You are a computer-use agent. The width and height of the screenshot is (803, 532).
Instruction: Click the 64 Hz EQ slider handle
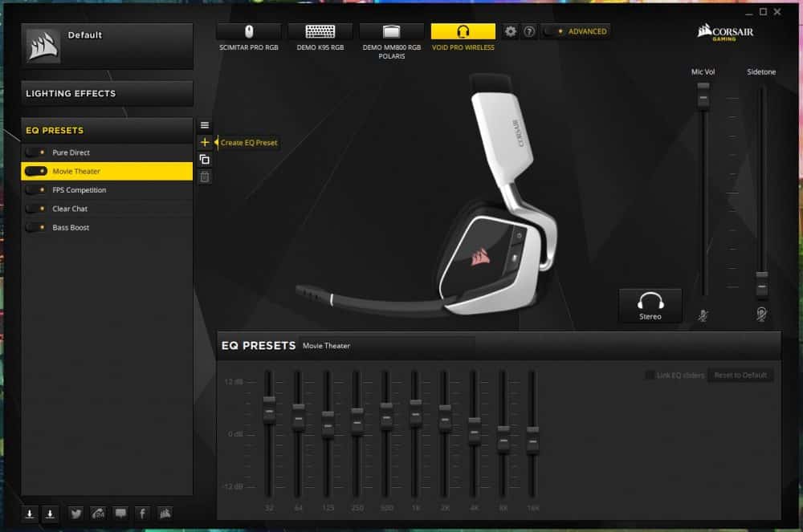pyautogui.click(x=299, y=418)
